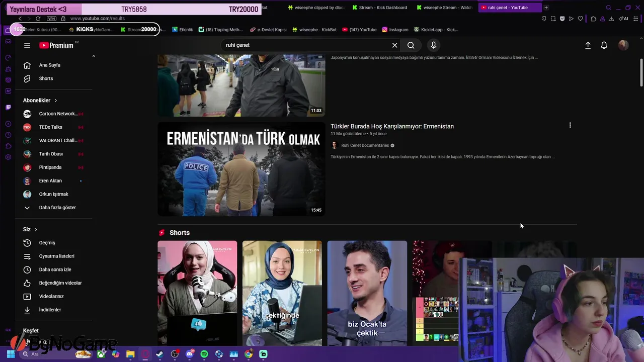
Task: Open Discord from the taskbar
Action: click(x=189, y=354)
